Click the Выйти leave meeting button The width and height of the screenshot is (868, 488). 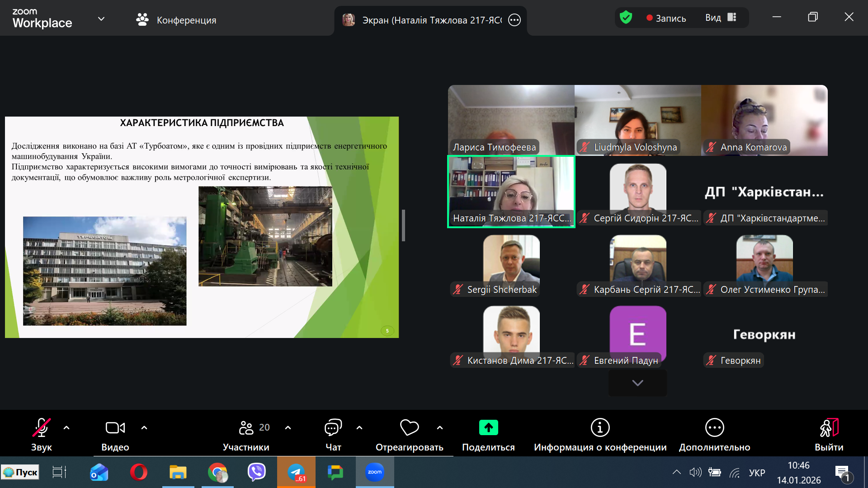[829, 428]
